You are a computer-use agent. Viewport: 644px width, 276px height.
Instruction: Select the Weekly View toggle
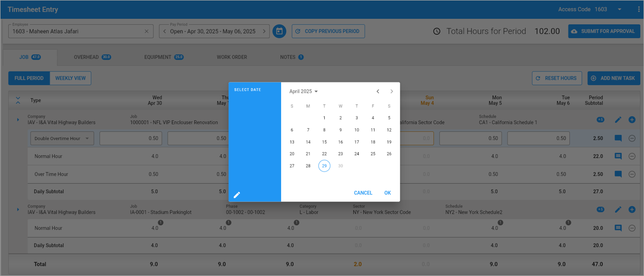(x=70, y=78)
